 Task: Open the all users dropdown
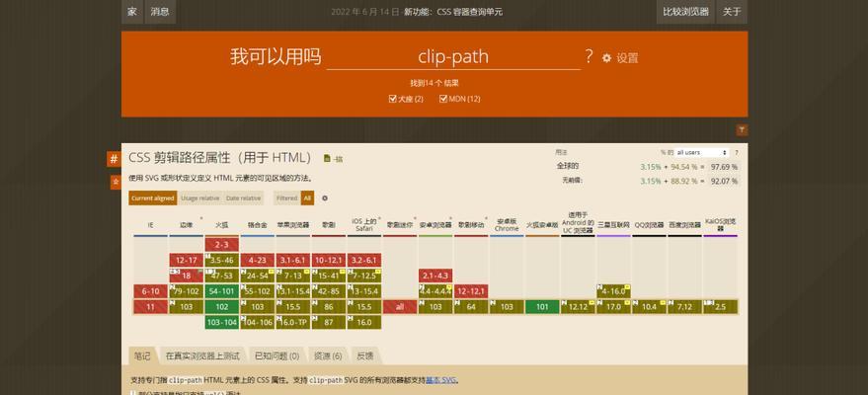click(x=701, y=152)
